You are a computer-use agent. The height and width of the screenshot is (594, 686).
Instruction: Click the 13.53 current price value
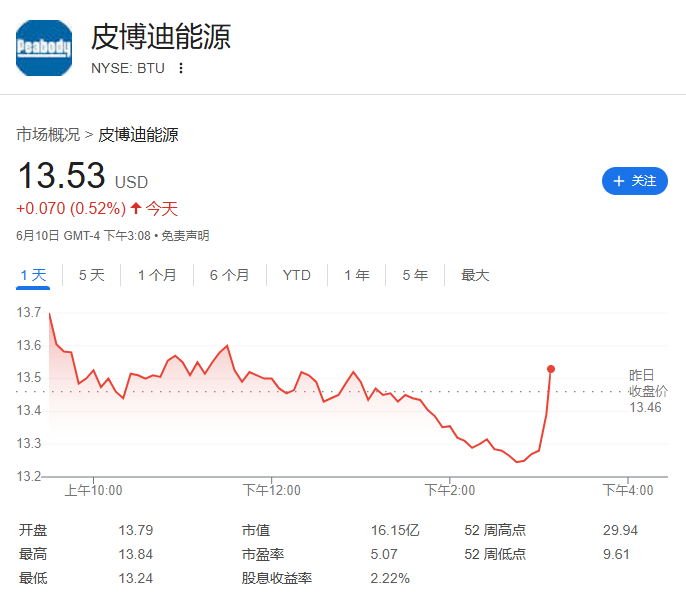pos(62,175)
